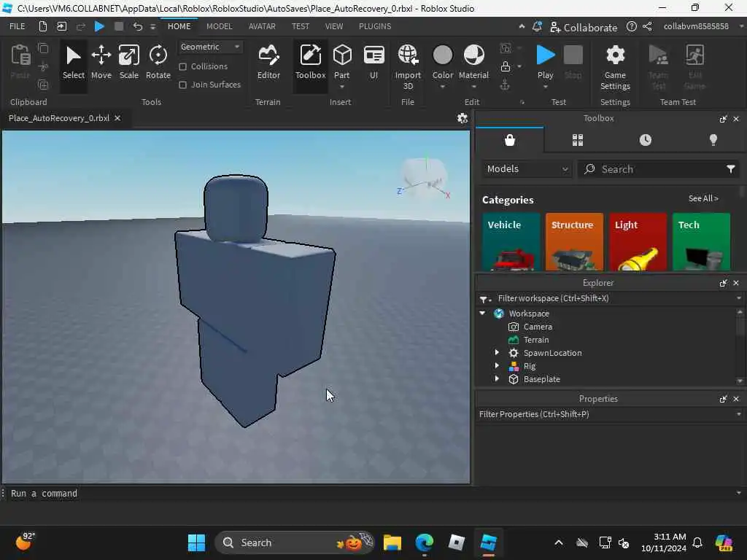Click the Share icon
747x560 pixels.
pos(647,27)
